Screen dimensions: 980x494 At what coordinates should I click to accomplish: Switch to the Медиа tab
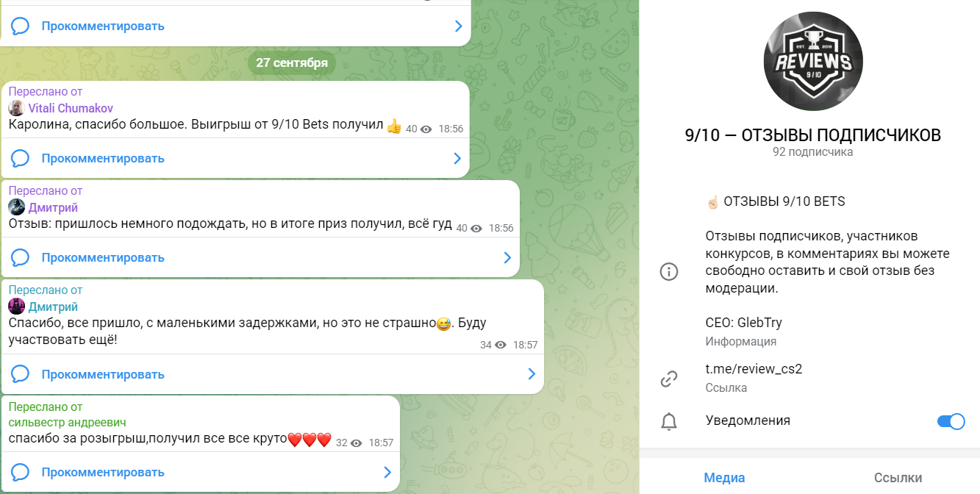[x=724, y=478]
